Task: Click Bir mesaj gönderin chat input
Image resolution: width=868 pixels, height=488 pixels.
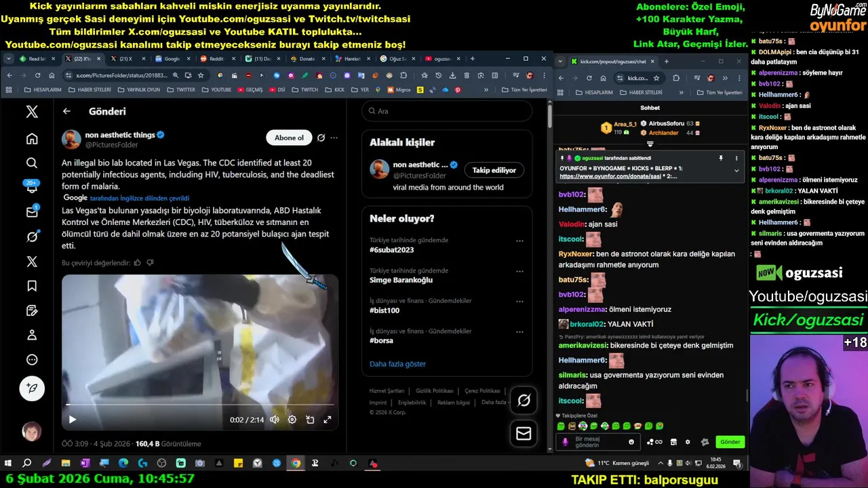Action: (597, 442)
